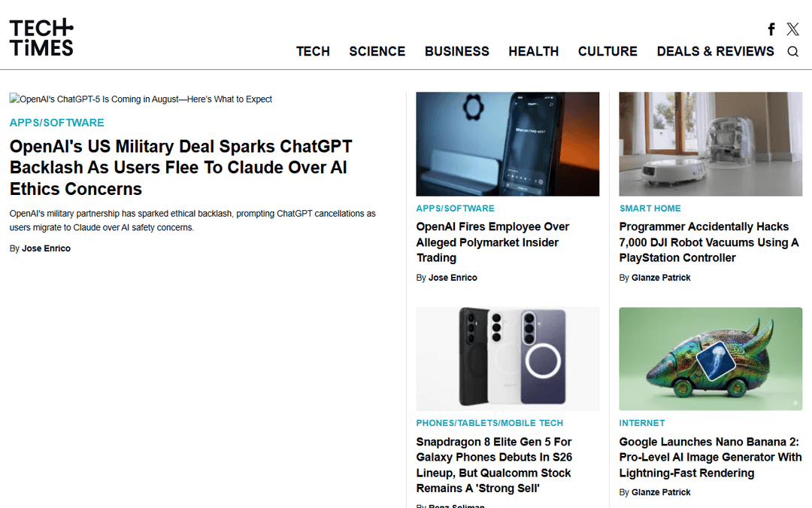Open the SCIENCE navigation menu item
Image resolution: width=812 pixels, height=508 pixels.
[377, 51]
